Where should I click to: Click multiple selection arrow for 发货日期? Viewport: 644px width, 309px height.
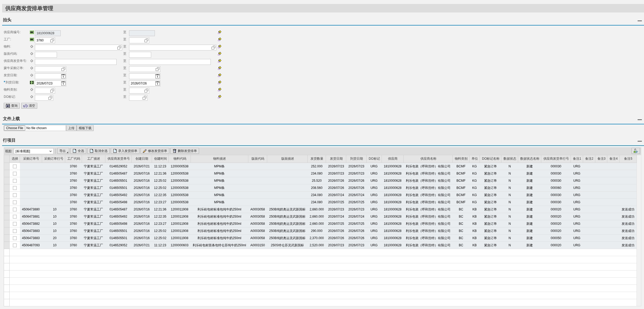pyautogui.click(x=220, y=75)
